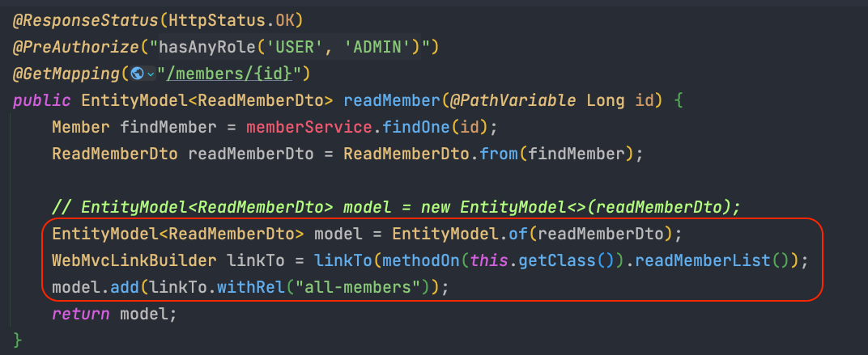Click the readMember method name in signature
Image resolution: width=868 pixels, height=355 pixels.
(x=392, y=100)
